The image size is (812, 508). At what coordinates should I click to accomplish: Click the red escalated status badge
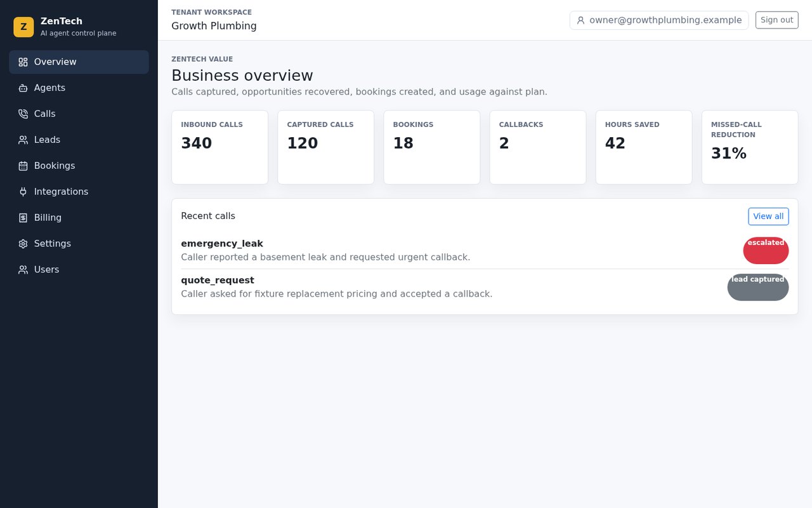766,250
